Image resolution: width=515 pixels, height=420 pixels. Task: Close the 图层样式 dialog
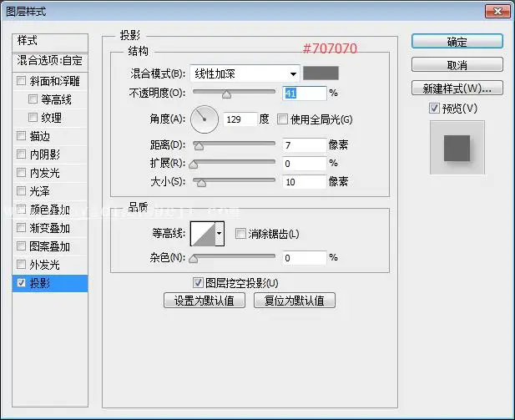497,12
